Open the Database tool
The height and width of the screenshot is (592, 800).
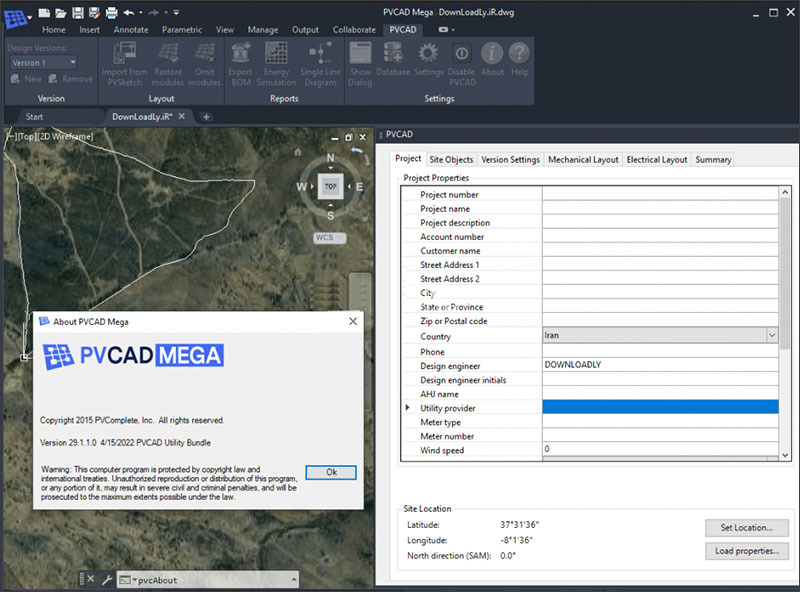(393, 59)
